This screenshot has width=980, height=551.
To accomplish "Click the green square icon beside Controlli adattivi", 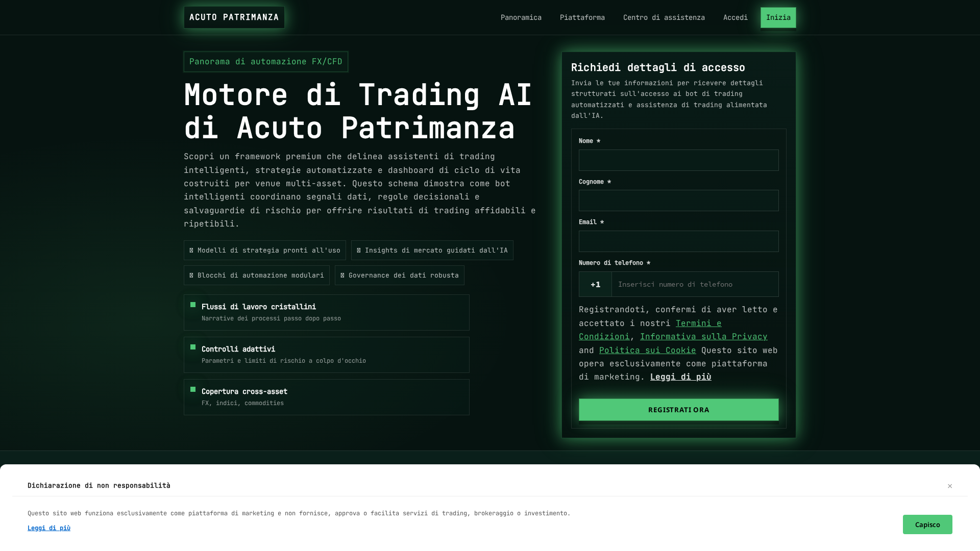I will tap(193, 347).
